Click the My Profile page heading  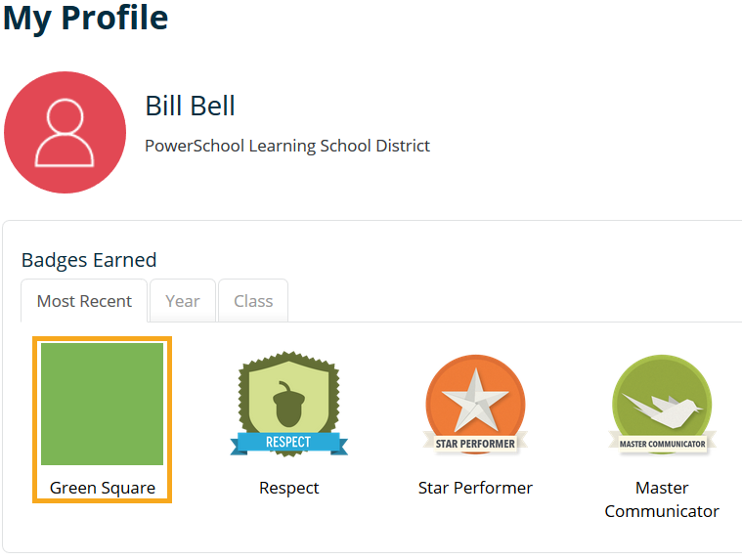pos(86,18)
